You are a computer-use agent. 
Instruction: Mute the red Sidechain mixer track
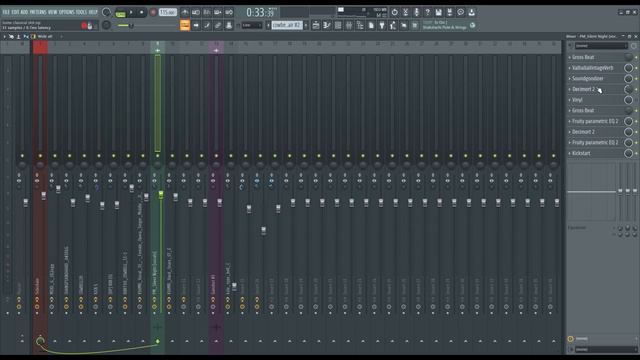[x=40, y=156]
